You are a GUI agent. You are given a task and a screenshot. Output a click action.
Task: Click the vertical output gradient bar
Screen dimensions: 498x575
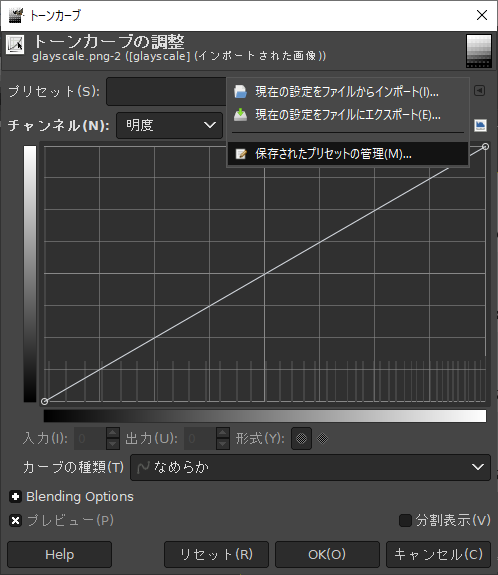click(30, 274)
